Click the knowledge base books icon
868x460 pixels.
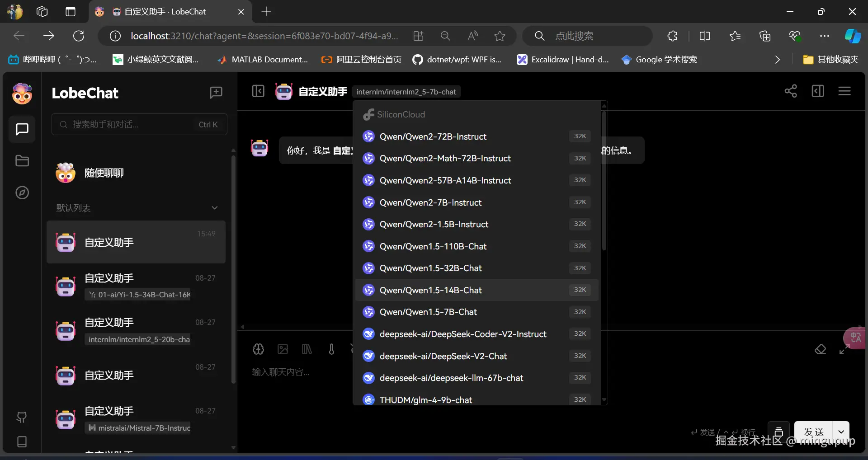[x=307, y=349]
